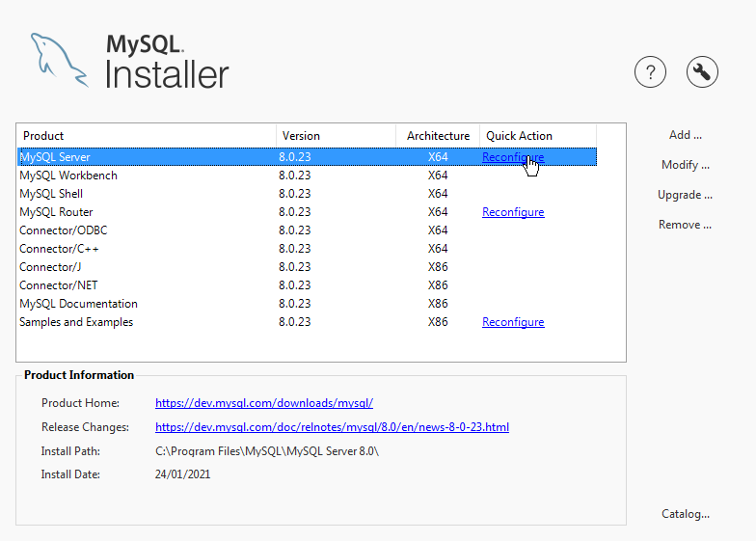Open installer options wrench icon
756x541 pixels.
[702, 72]
